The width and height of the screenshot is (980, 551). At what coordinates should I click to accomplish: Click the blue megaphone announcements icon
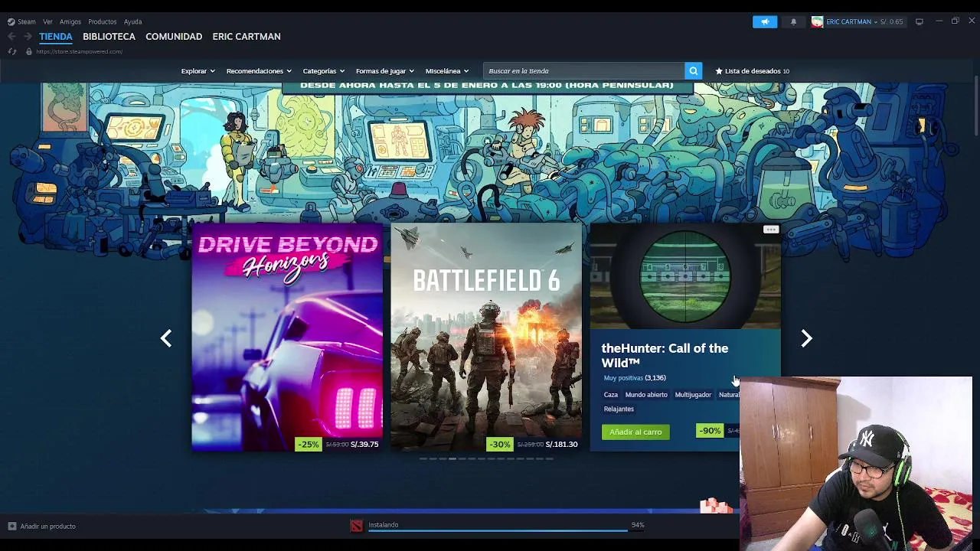[765, 21]
